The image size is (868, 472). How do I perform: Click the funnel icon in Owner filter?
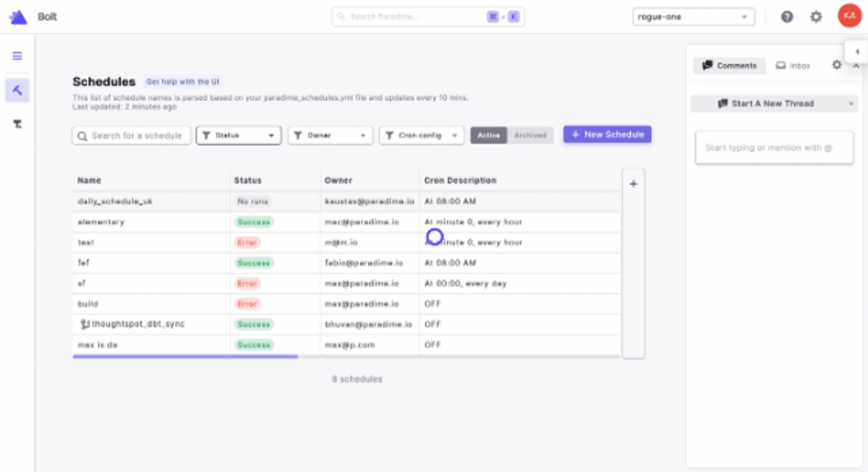coord(298,136)
